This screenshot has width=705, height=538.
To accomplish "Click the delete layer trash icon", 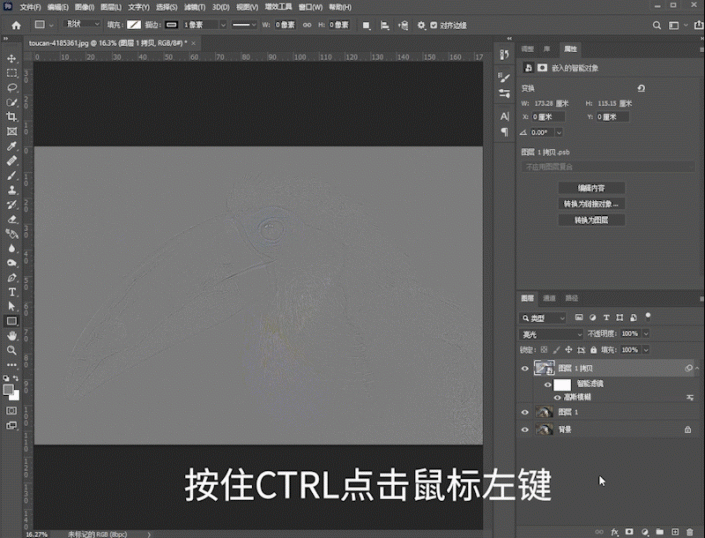I will click(690, 532).
